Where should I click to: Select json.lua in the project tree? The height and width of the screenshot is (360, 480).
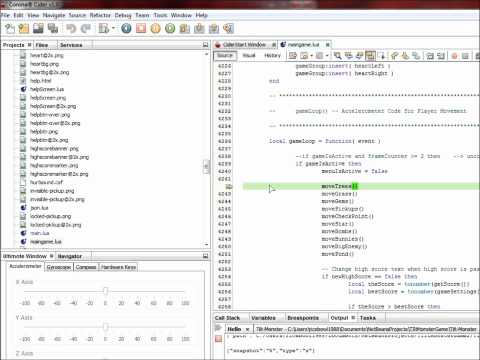[39, 208]
